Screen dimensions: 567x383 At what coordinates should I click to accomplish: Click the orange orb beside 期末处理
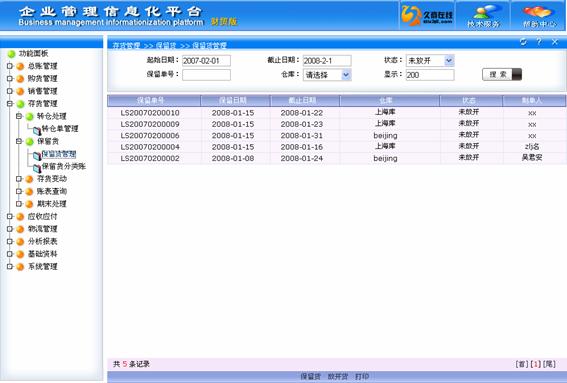coord(29,204)
